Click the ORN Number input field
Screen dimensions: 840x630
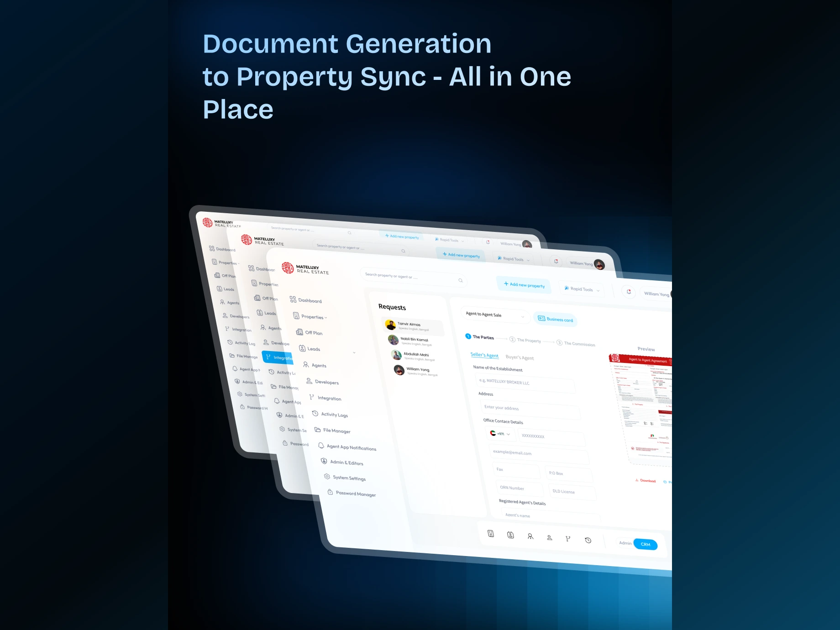click(x=520, y=488)
